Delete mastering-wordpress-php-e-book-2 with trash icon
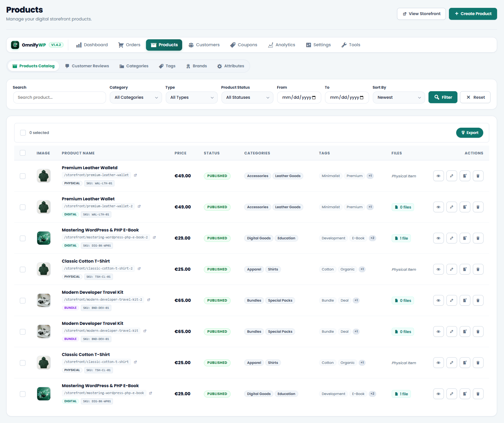Screen dimensions: 504x423 point(478,238)
